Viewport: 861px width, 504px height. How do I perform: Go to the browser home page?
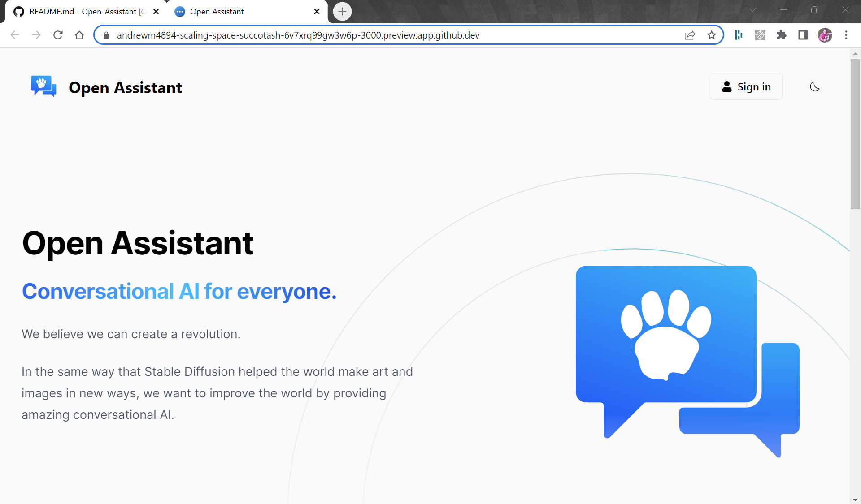pyautogui.click(x=79, y=35)
